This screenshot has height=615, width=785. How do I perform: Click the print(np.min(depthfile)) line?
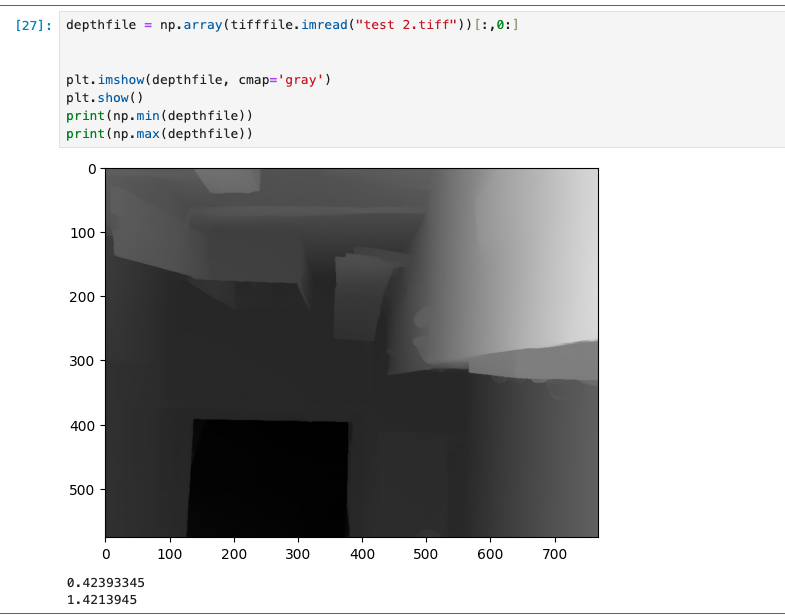click(159, 116)
